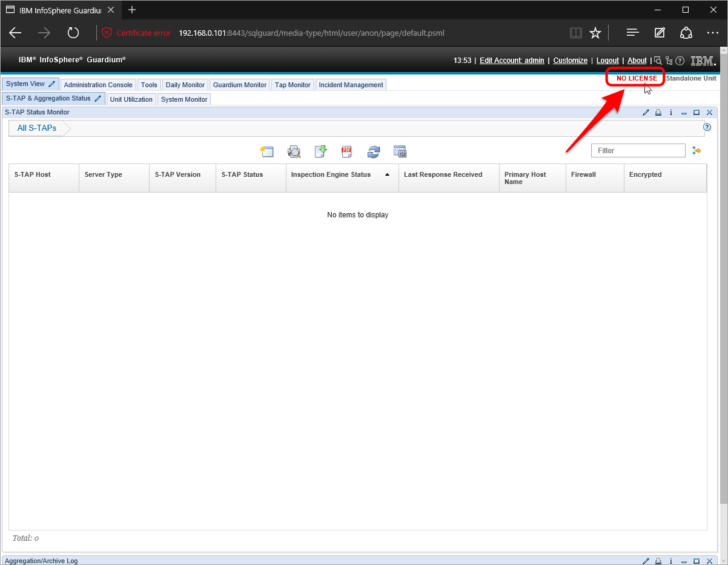This screenshot has height=565, width=728.
Task: Maximize the S-TAP Status Monitor panel
Action: 697,113
